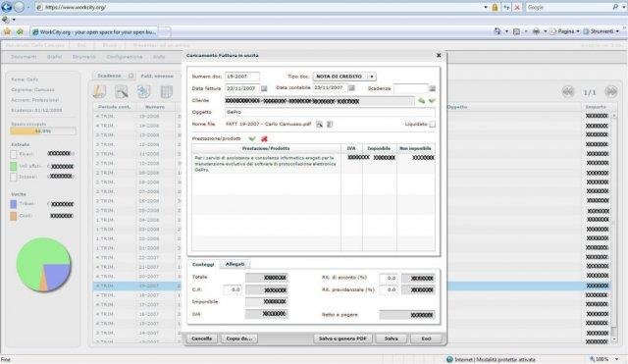
Task: Click the C.P. percentage input field
Action: tap(233, 289)
